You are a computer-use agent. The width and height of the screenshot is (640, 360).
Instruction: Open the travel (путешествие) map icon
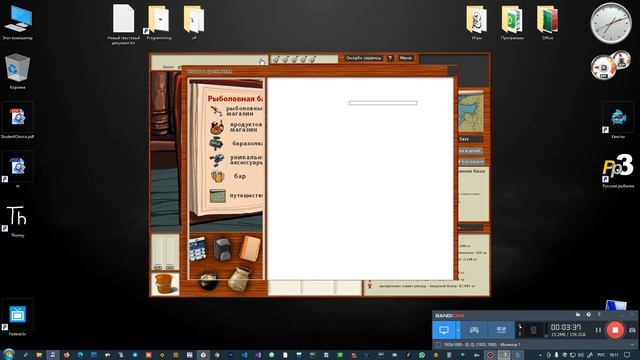(x=218, y=196)
